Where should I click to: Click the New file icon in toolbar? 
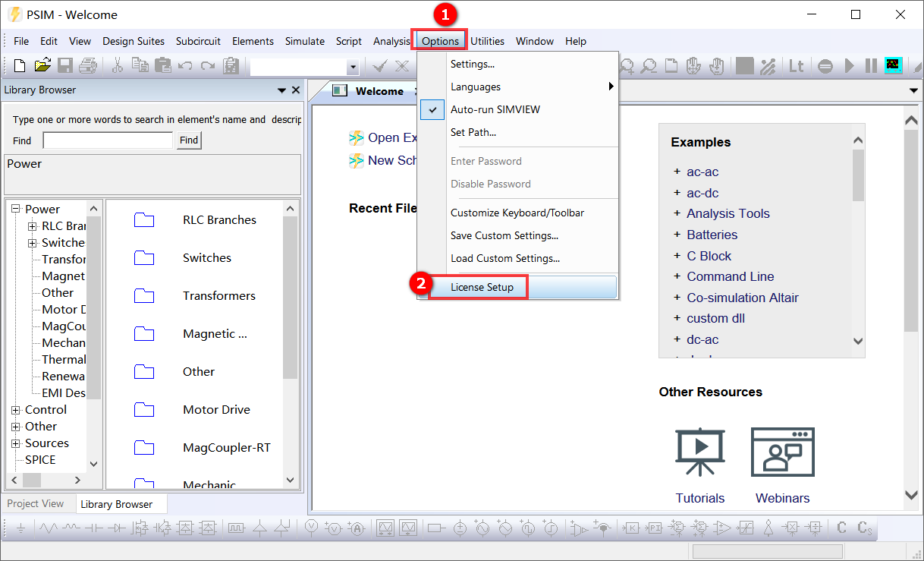click(20, 66)
